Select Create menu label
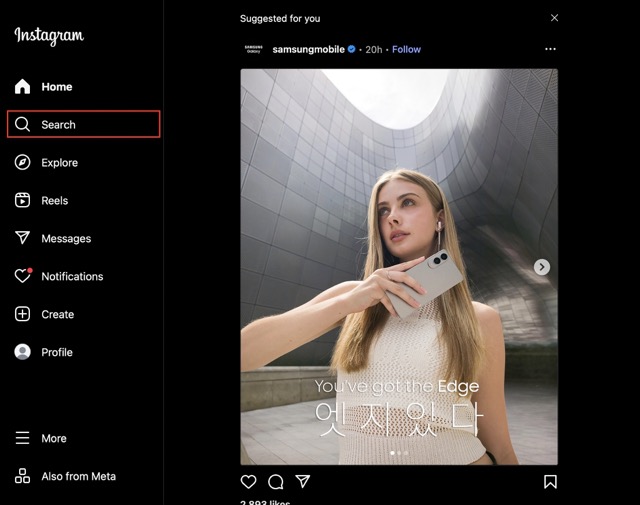 tap(58, 314)
